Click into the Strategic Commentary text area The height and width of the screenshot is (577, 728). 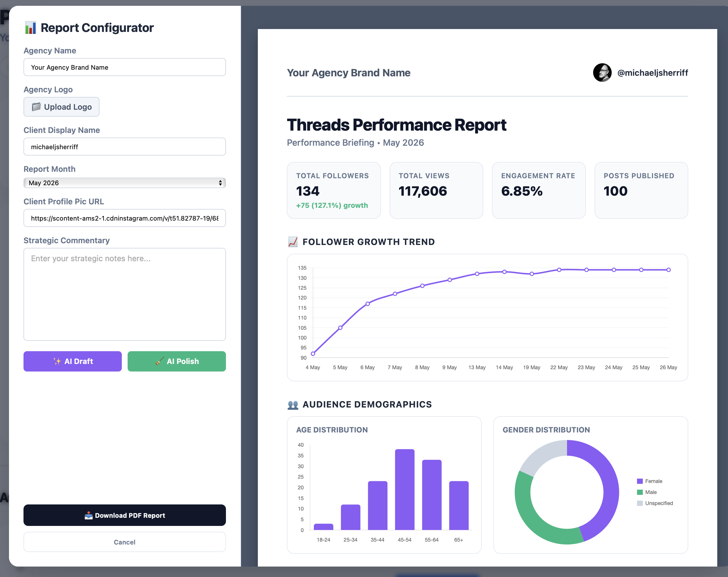coord(124,294)
